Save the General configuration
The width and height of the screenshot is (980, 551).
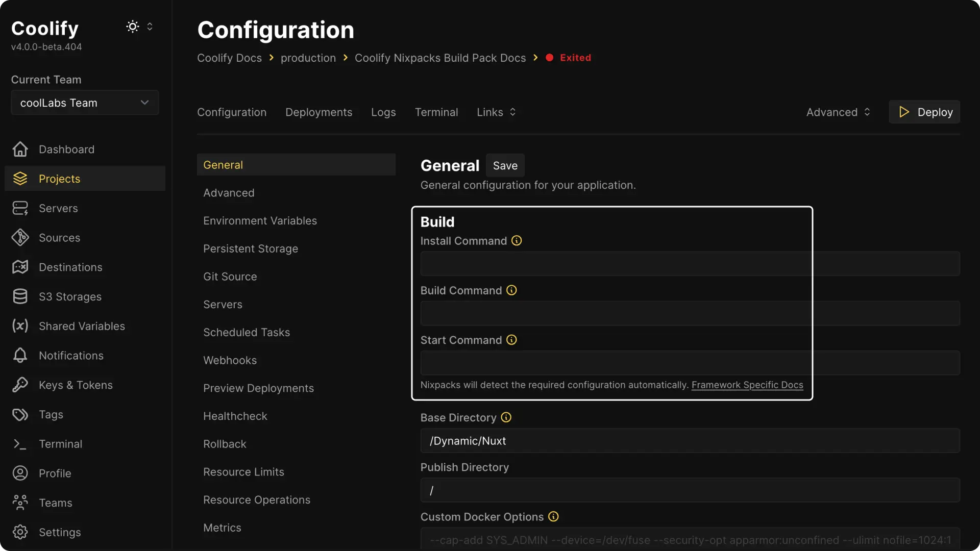[505, 165]
